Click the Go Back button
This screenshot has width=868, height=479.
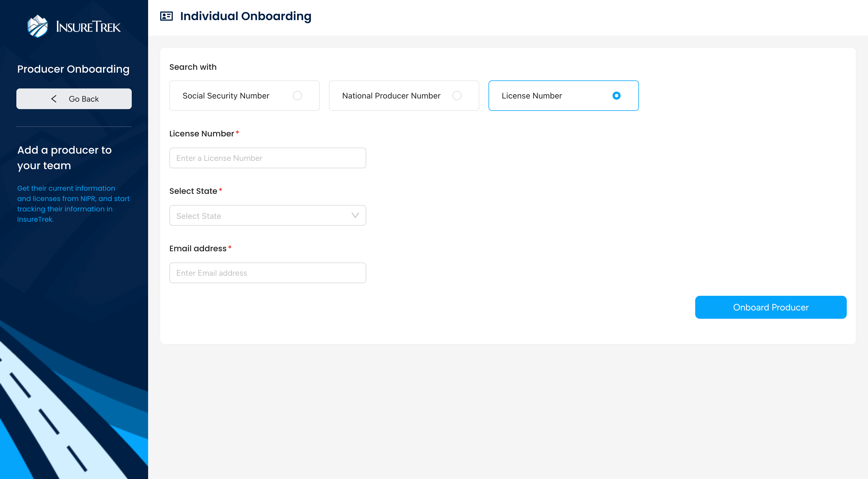[74, 99]
